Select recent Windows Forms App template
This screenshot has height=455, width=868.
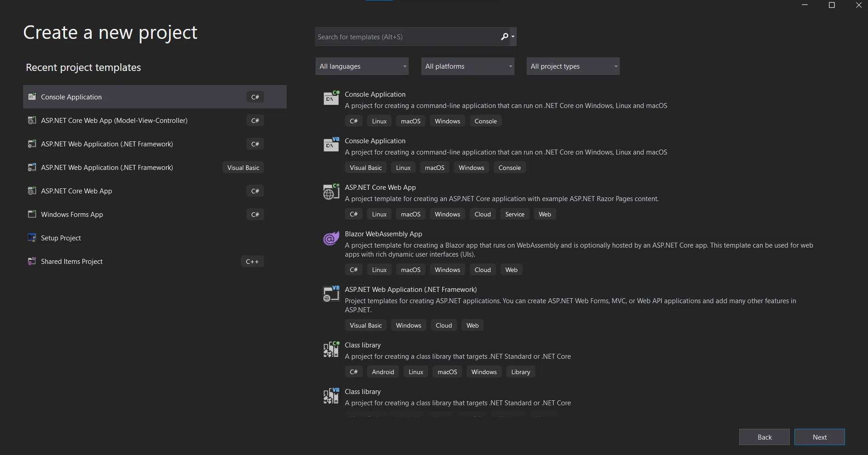(155, 214)
